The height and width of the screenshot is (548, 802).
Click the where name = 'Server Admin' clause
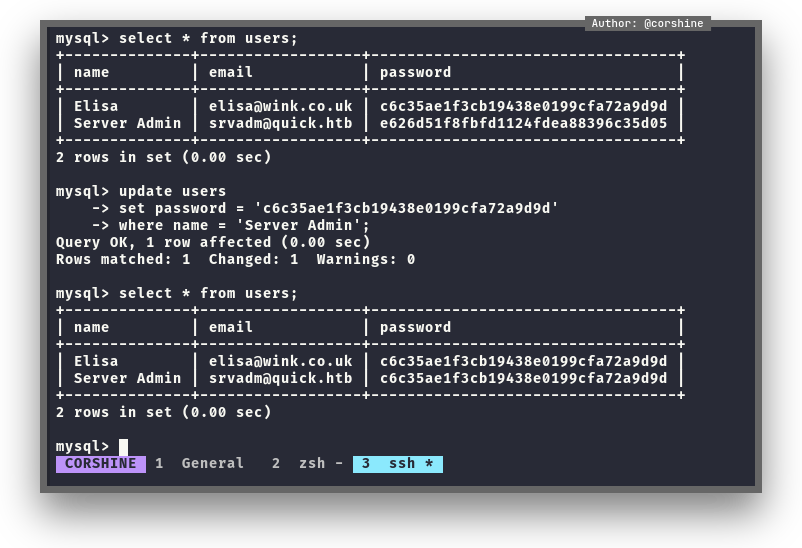pyautogui.click(x=244, y=225)
